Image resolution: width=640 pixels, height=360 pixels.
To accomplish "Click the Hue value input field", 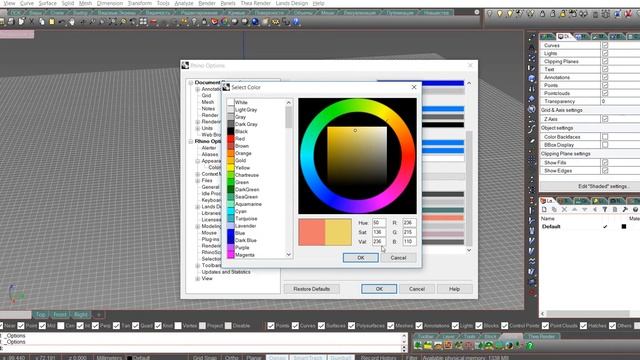I will (379, 223).
